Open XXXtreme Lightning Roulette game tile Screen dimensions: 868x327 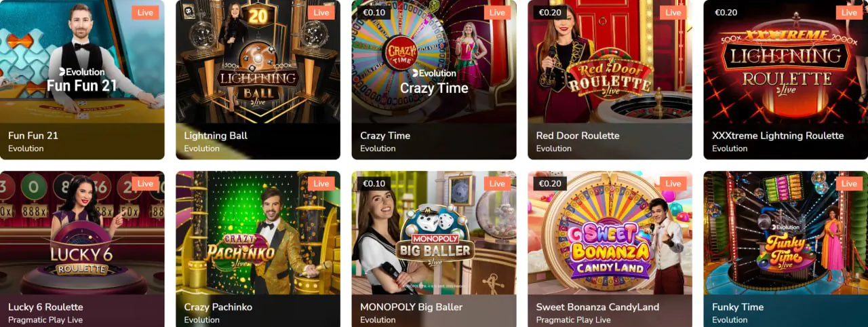point(786,62)
